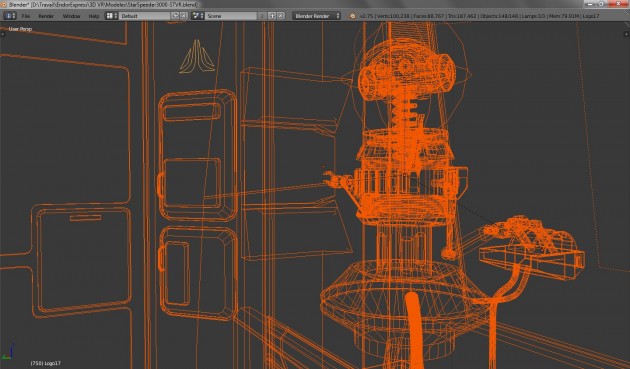Click the viewport top-left area split corner
This screenshot has width=630, height=369.
tap(2, 35)
